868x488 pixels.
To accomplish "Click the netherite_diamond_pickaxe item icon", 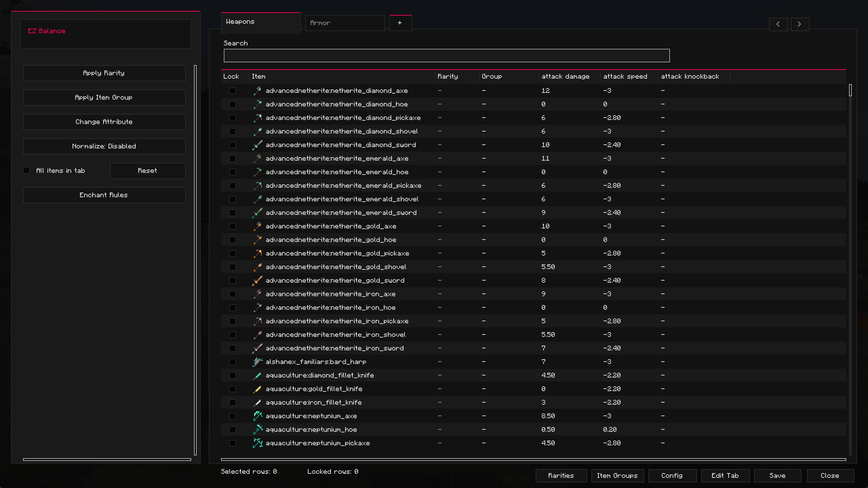I will click(258, 118).
